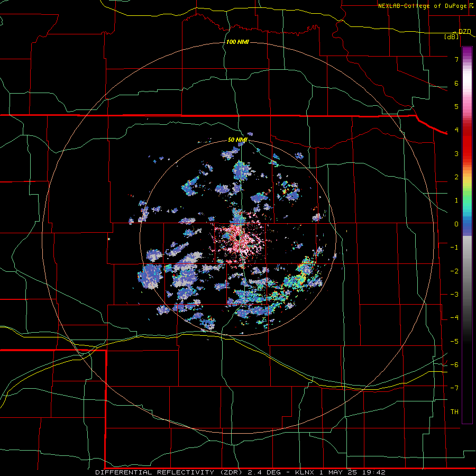Viewport: 476px width, 476px height.
Task: Click the -1 value on the dB scale
Action: click(x=454, y=248)
